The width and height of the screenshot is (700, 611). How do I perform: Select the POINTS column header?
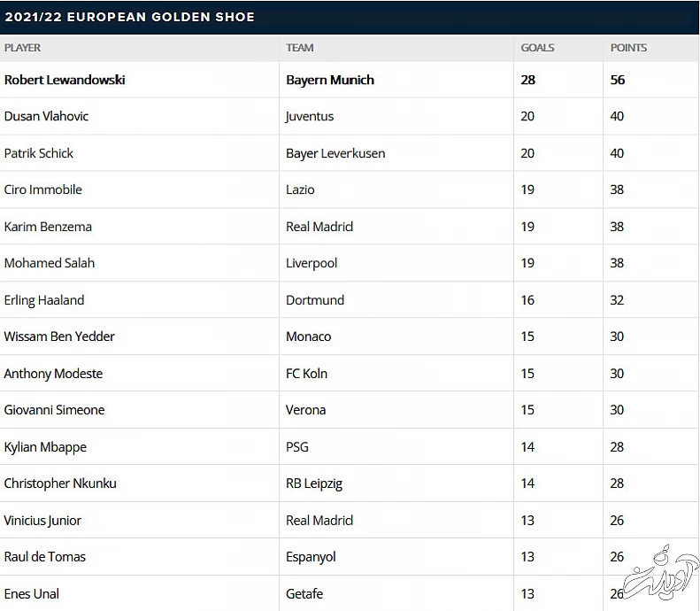[628, 48]
